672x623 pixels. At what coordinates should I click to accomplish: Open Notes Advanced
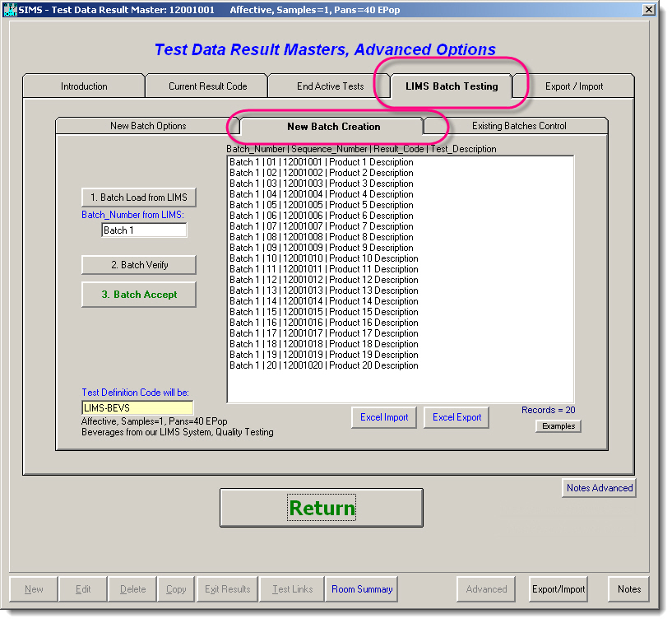click(x=599, y=488)
